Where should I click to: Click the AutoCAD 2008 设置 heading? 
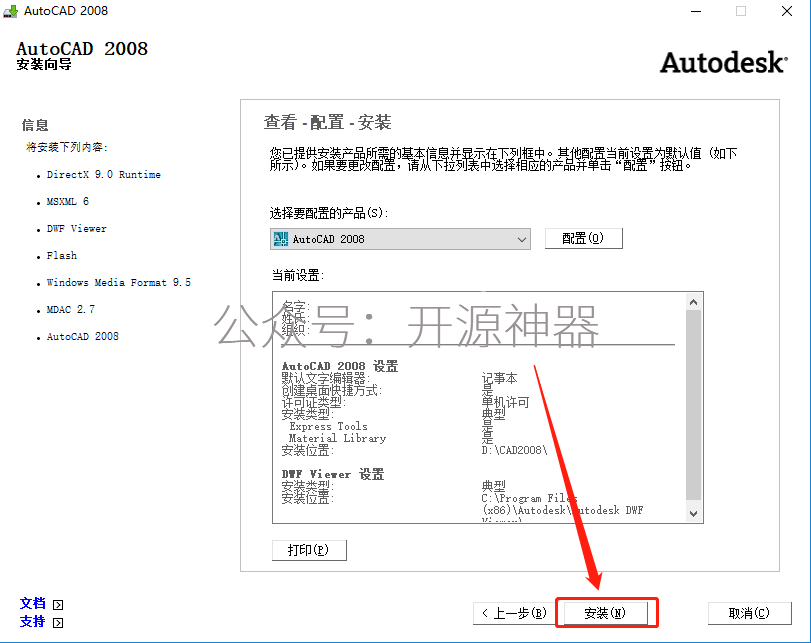tap(340, 366)
